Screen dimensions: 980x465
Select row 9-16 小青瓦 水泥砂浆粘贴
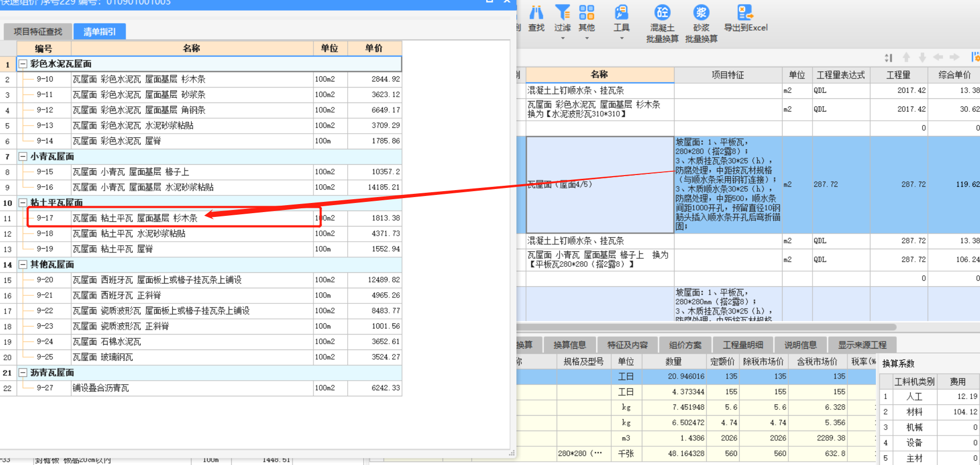209,187
